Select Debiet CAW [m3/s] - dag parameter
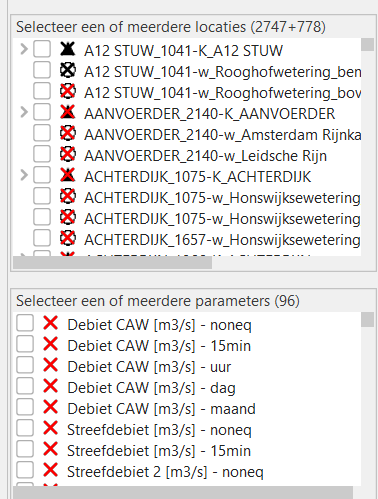Image resolution: width=378 pixels, height=499 pixels. (x=151, y=388)
